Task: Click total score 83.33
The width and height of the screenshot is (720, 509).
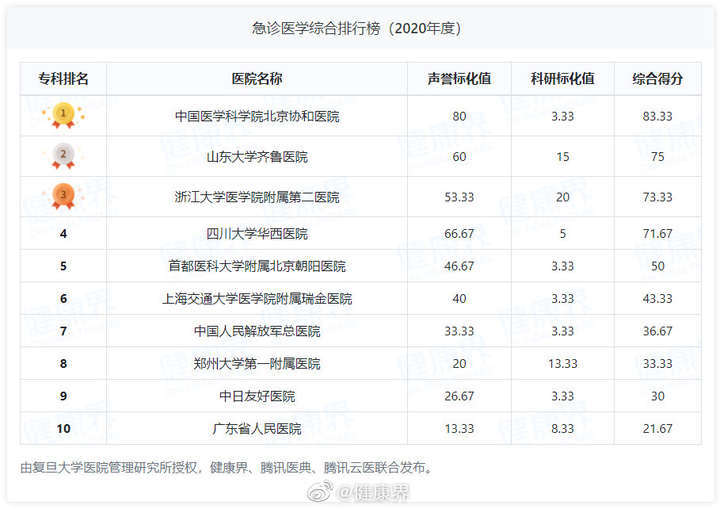Action: click(658, 116)
